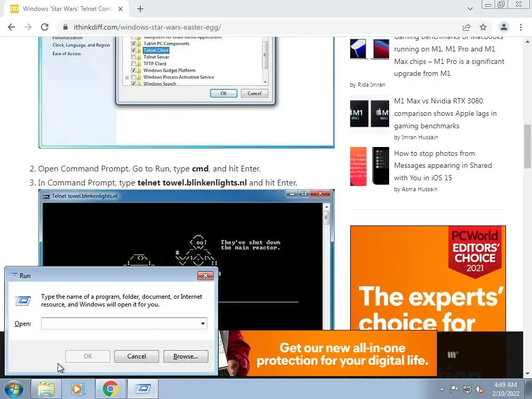Close the Run dialog with X
The image size is (532, 399).
tap(205, 275)
